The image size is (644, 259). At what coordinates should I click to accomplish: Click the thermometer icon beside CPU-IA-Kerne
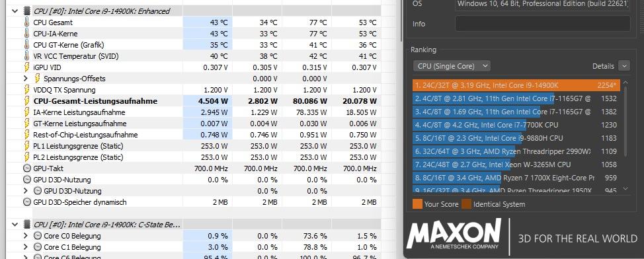click(x=27, y=33)
